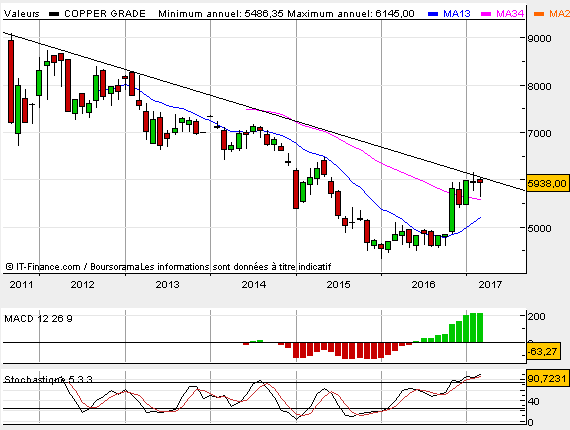Click the 2016 time axis label

[424, 285]
